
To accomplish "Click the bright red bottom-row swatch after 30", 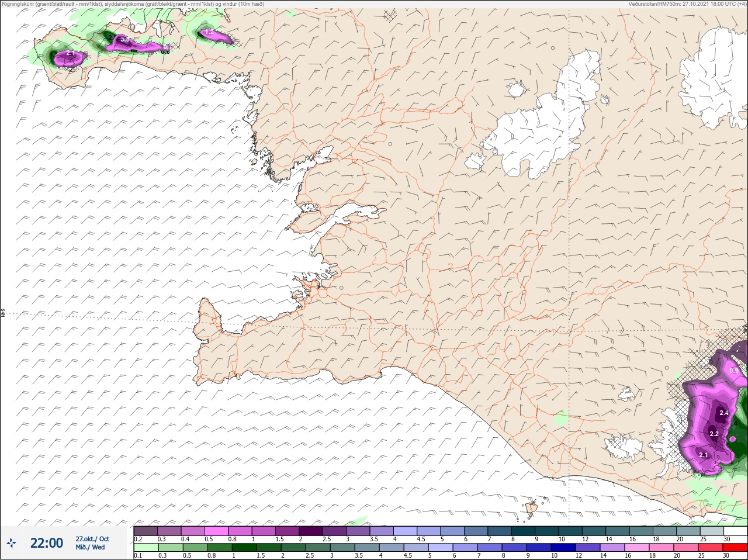I will (x=736, y=548).
